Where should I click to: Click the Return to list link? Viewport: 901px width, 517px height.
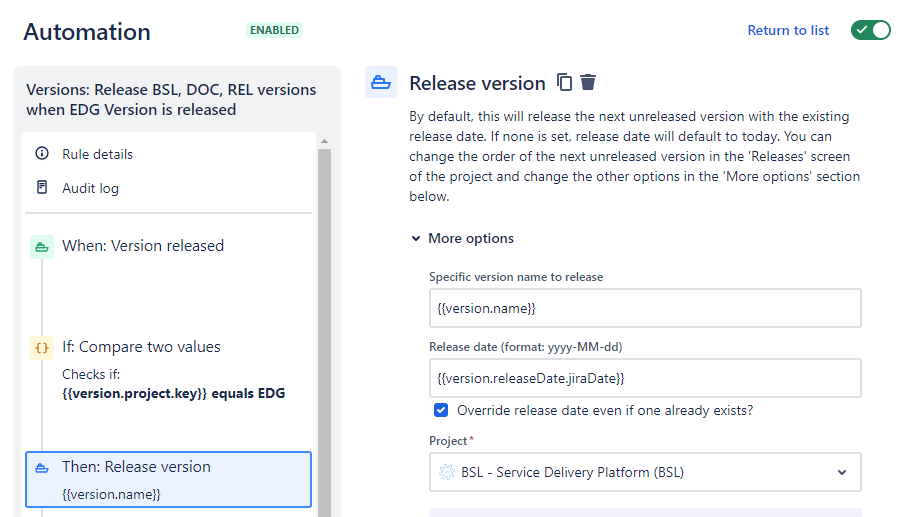(788, 30)
